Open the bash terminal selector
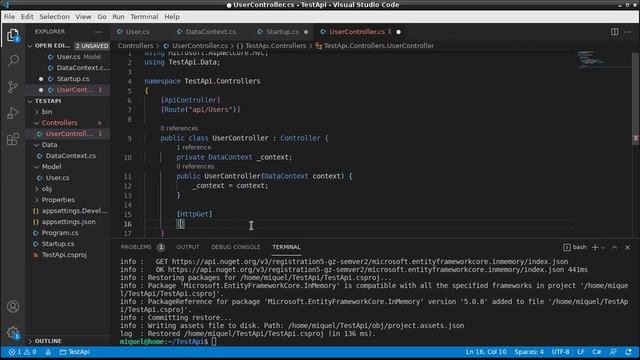This screenshot has width=640, height=360. (575, 247)
